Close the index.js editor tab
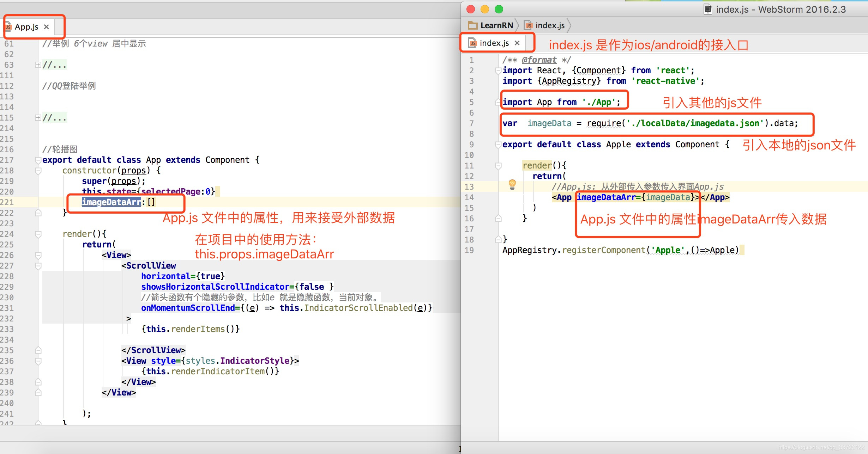The height and width of the screenshot is (454, 868). coord(517,43)
